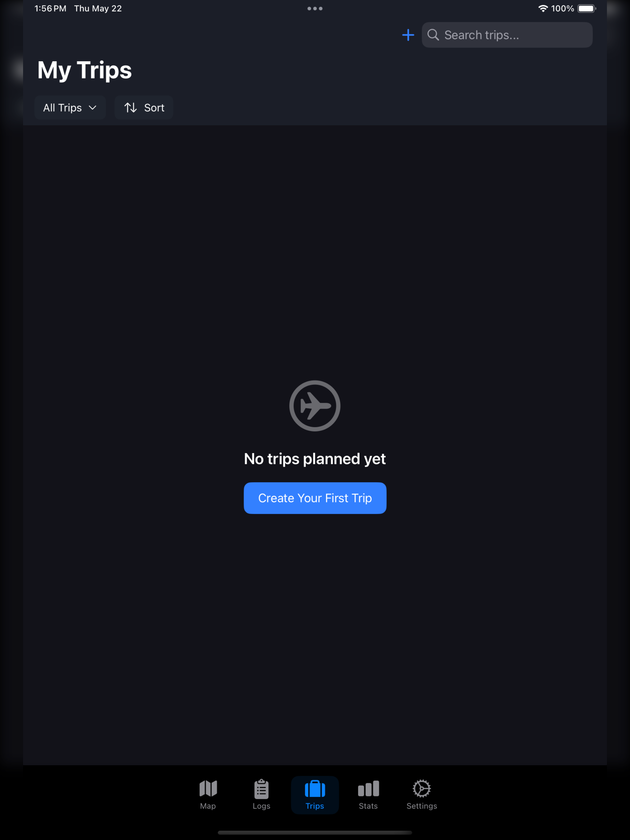Open the All Trips filter dropdown
The width and height of the screenshot is (630, 840).
coord(70,108)
